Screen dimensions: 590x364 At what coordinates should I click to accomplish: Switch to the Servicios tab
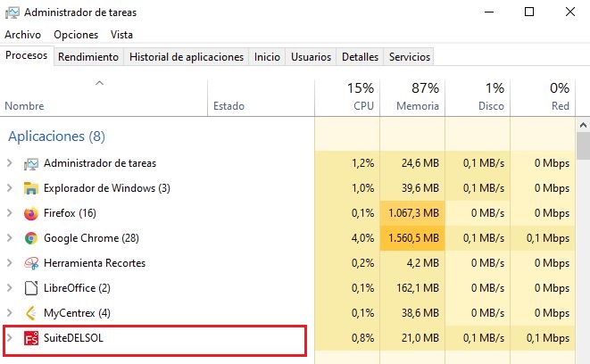(410, 57)
